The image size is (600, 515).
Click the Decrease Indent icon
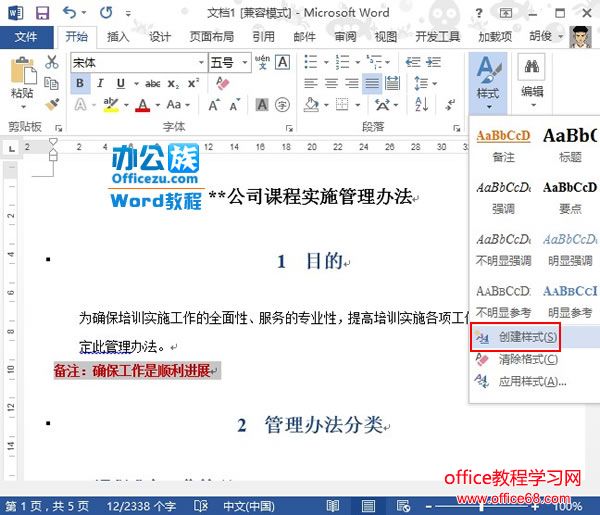point(413,62)
